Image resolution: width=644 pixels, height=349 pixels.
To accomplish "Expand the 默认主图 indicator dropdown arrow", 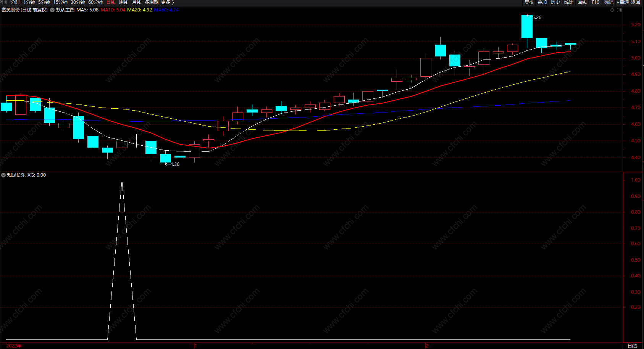I will (x=52, y=10).
